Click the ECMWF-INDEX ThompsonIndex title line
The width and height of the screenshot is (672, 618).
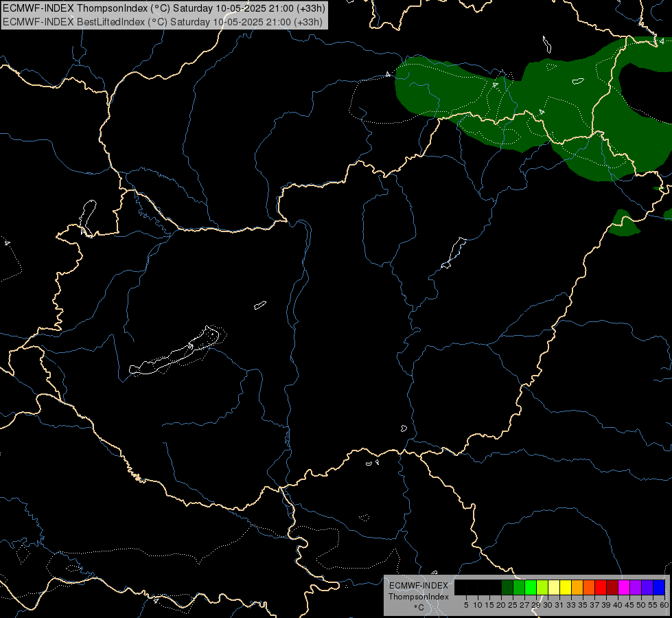click(x=164, y=8)
